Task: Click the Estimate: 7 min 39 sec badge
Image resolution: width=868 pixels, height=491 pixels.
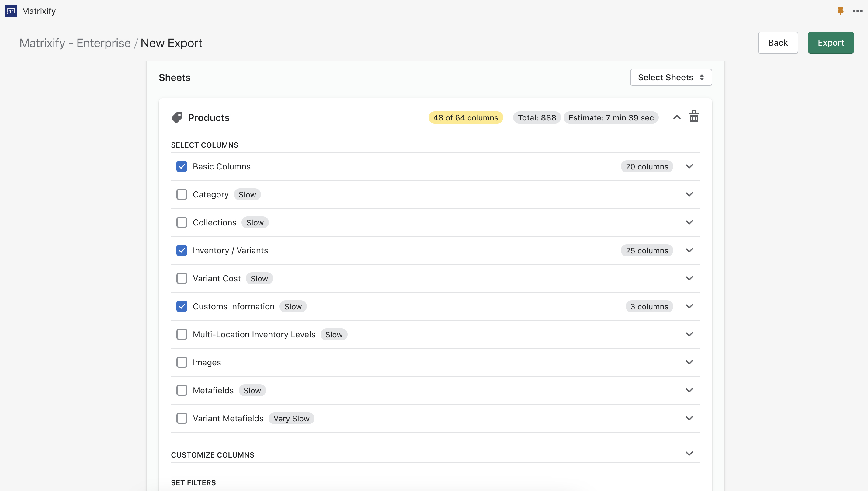Action: click(x=611, y=118)
